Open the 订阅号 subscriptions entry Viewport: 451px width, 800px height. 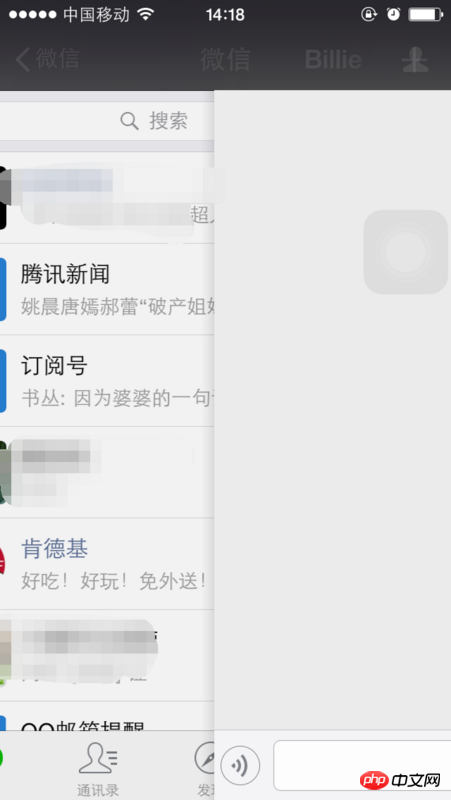(107, 381)
